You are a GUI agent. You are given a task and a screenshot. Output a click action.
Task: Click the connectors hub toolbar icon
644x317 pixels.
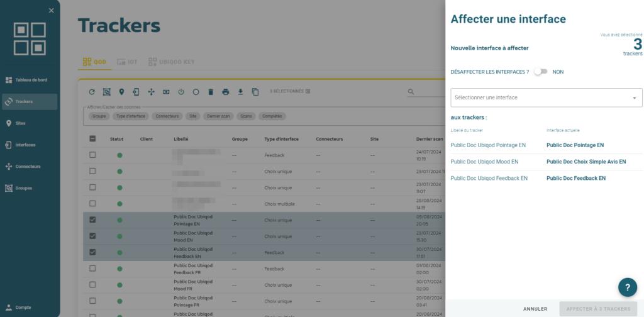[x=151, y=92]
